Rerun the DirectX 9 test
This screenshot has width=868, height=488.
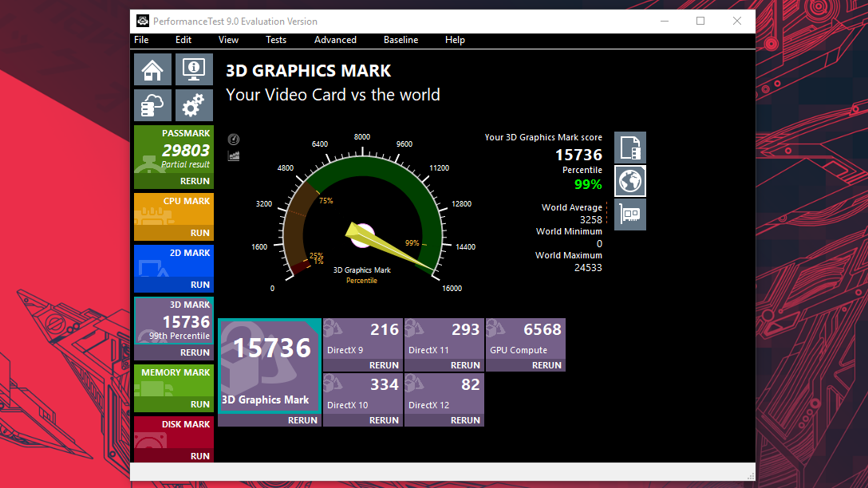pyautogui.click(x=362, y=365)
